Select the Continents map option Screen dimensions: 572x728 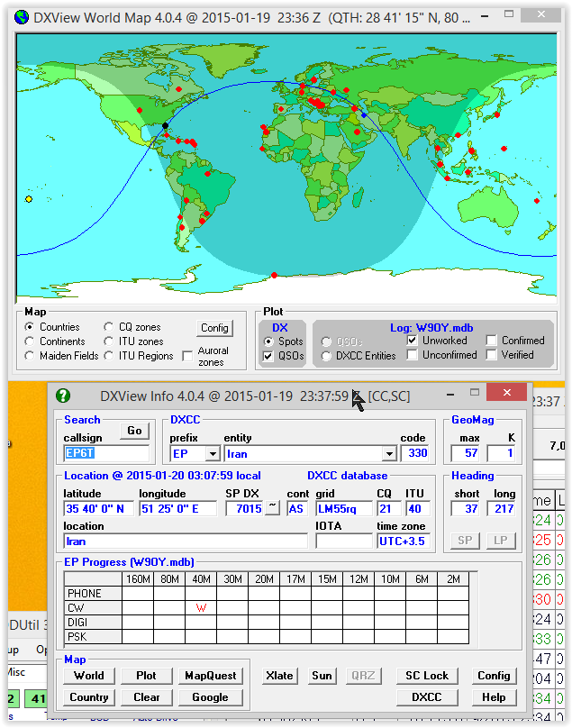pos(29,341)
